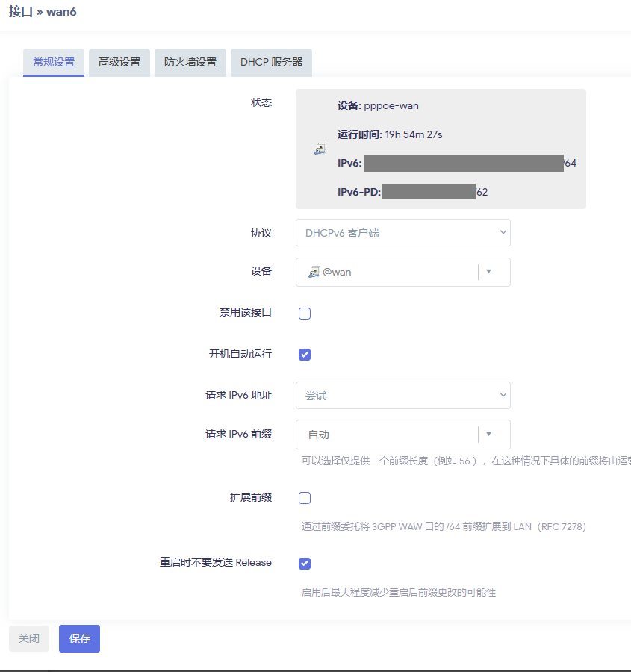Image resolution: width=631 pixels, height=672 pixels.
Task: Click the 接口 » wan6 page heading
Action: [x=43, y=12]
